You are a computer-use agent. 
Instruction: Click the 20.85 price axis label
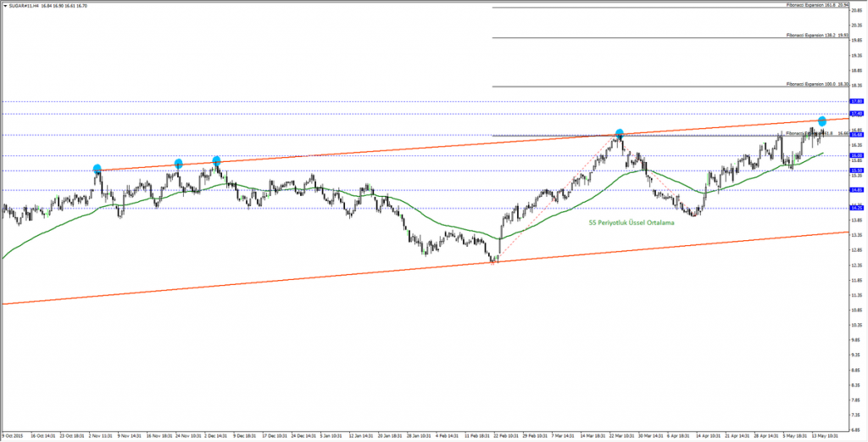857,11
